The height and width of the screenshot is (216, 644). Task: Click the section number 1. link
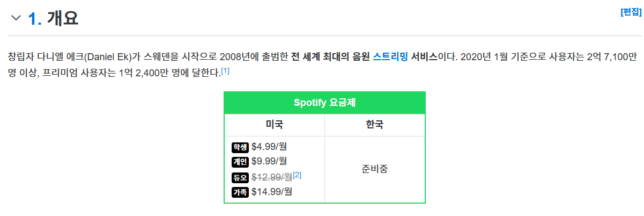tap(35, 18)
